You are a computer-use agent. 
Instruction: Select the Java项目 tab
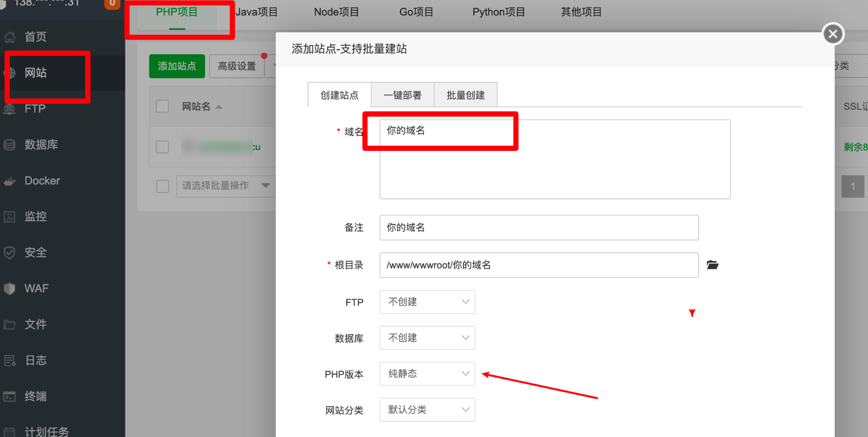click(257, 12)
